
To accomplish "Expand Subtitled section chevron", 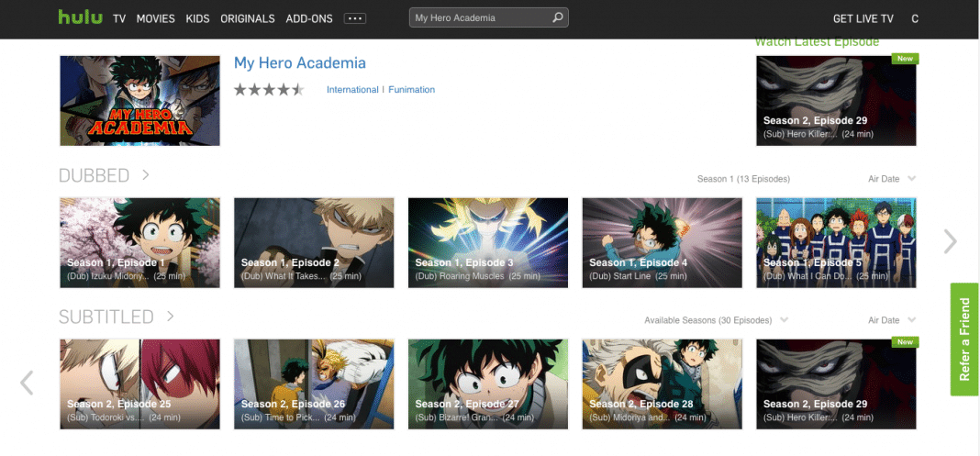I will click(x=170, y=316).
